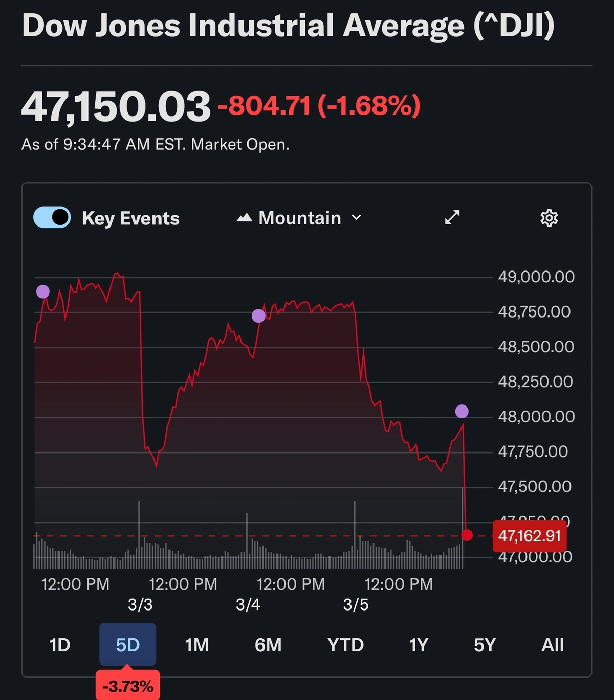This screenshot has height=700, width=614.
Task: Open the Mountain chart type dropdown
Action: click(x=299, y=218)
